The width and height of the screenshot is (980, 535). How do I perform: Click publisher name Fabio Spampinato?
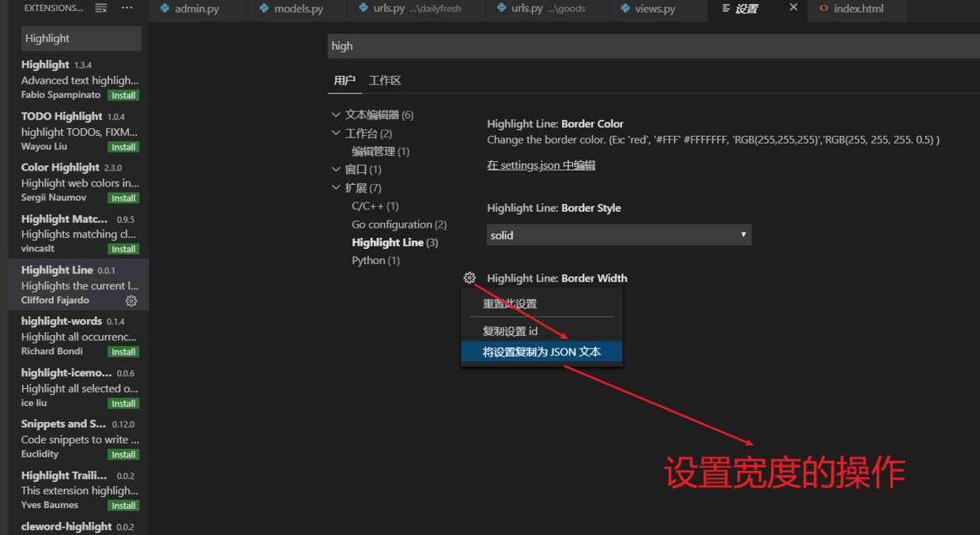61,95
